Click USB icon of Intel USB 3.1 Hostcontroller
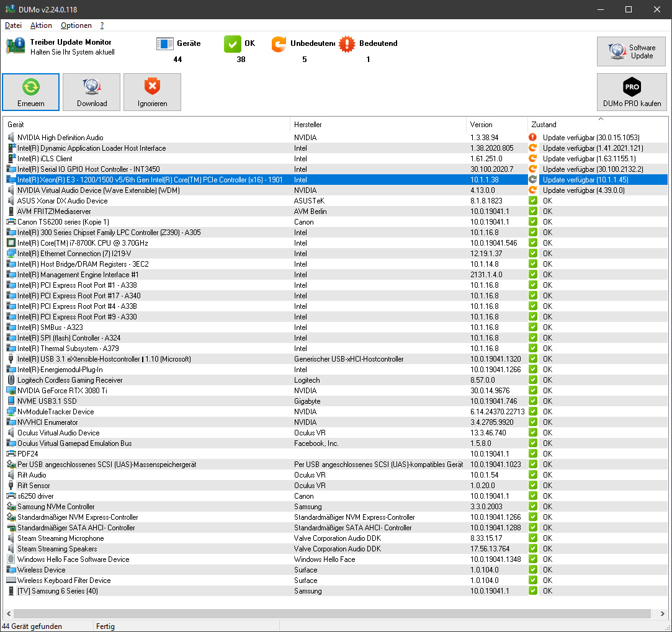The width and height of the screenshot is (672, 632). click(11, 358)
